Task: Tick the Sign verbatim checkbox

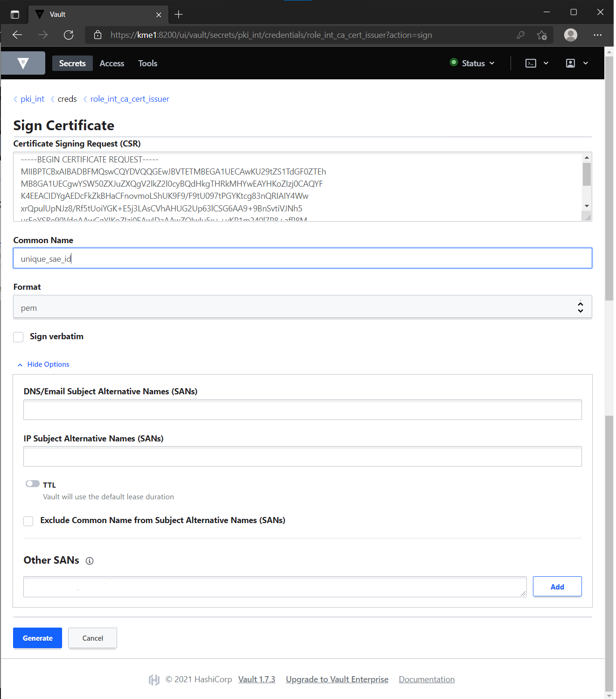Action: coord(18,337)
